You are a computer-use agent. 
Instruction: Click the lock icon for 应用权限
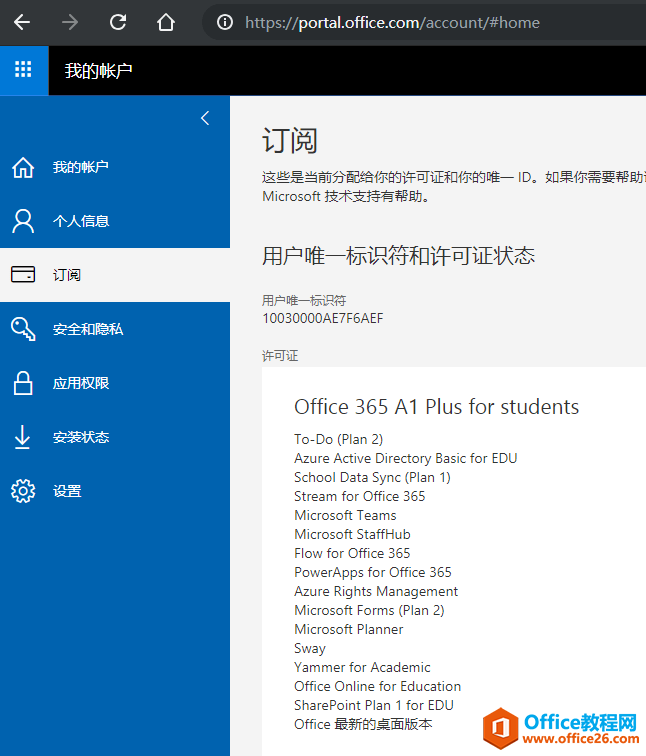point(23,383)
